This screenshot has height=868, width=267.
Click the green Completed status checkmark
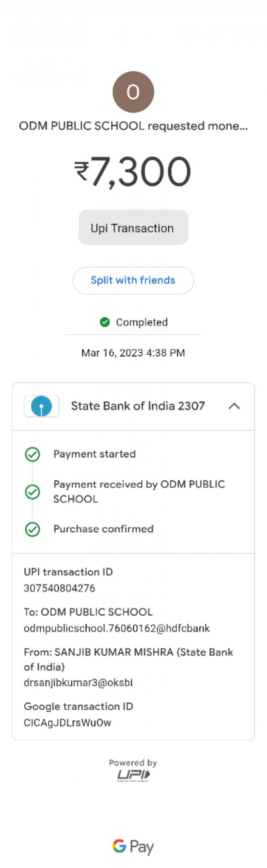click(x=105, y=322)
